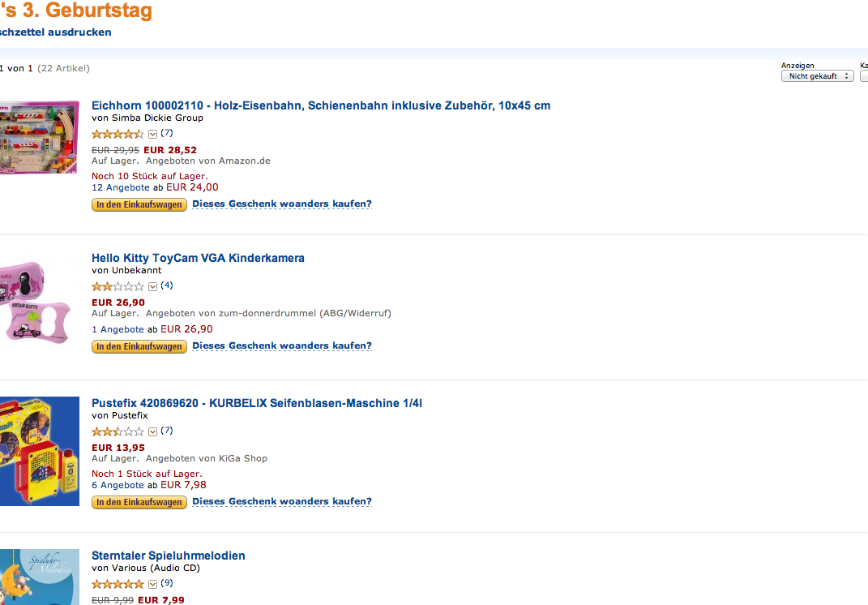This screenshot has width=868, height=605.
Task: Expand rating details for Hello Kitty ToyCam
Action: click(x=153, y=286)
